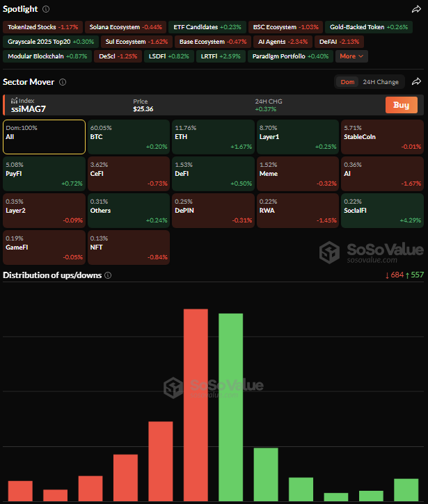Click the ssiMAG7 index name

(29, 109)
